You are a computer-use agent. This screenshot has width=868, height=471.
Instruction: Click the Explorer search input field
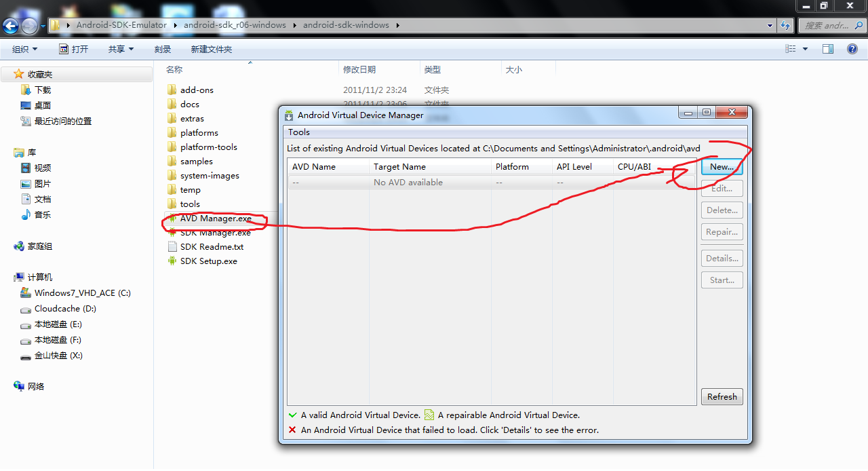pyautogui.click(x=832, y=25)
